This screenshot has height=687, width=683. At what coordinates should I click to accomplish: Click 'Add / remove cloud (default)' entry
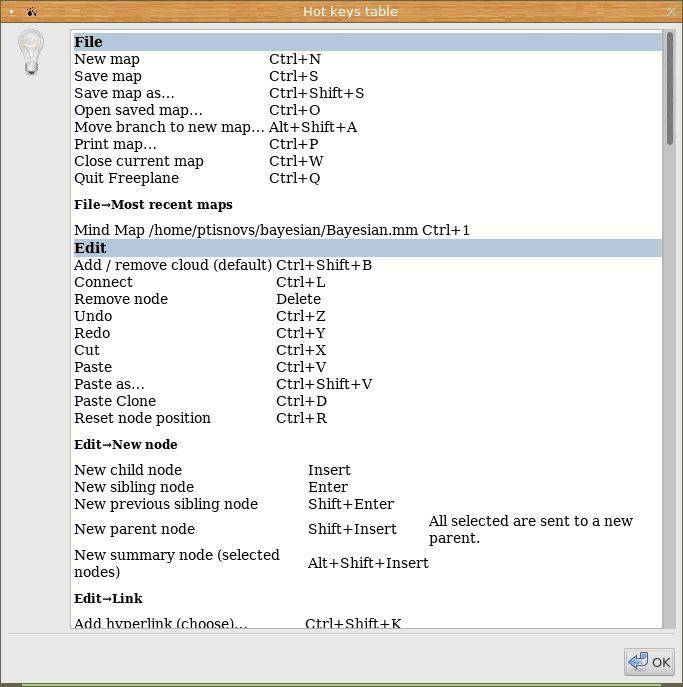pos(173,265)
